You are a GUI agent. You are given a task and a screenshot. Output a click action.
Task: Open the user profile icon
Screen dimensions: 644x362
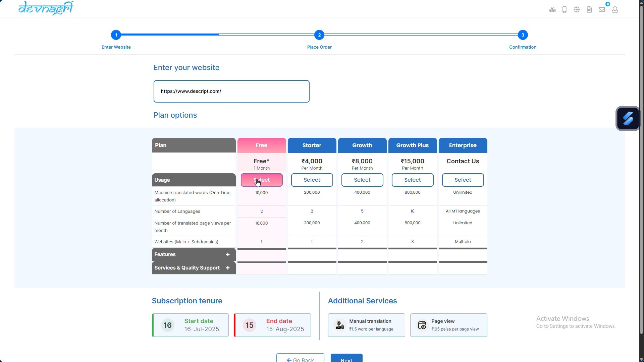pos(615,10)
